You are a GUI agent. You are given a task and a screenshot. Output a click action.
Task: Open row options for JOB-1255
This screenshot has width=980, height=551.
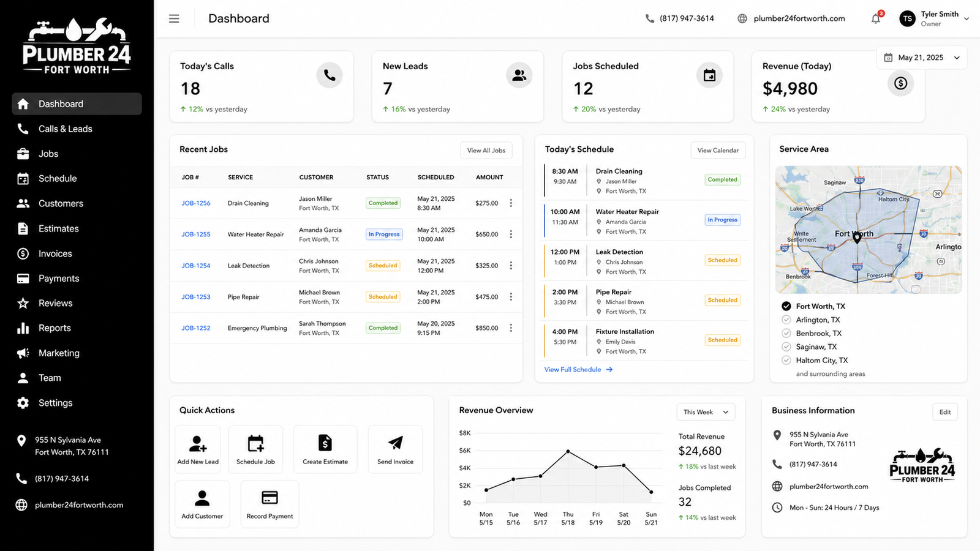pyautogui.click(x=511, y=234)
